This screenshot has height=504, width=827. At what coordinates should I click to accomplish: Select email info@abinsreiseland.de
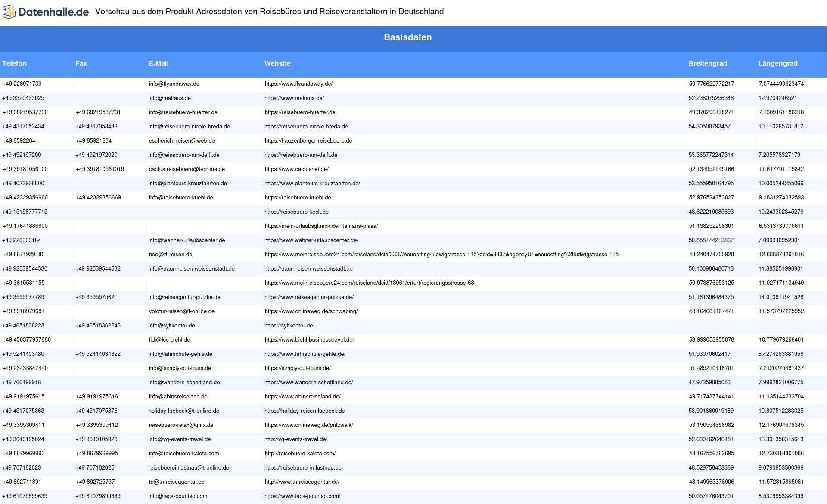[178, 397]
